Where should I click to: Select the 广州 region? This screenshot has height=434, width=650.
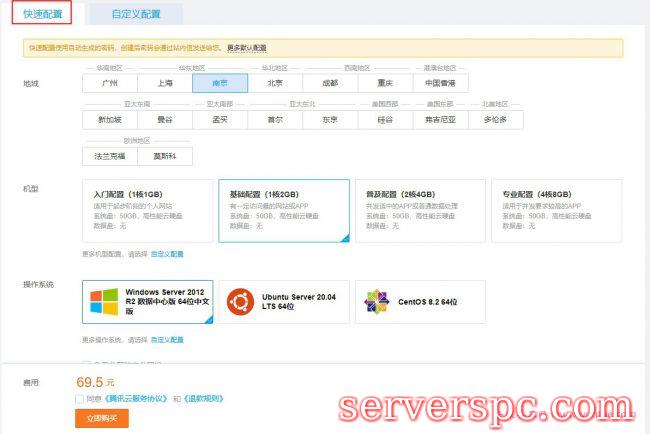(x=109, y=83)
